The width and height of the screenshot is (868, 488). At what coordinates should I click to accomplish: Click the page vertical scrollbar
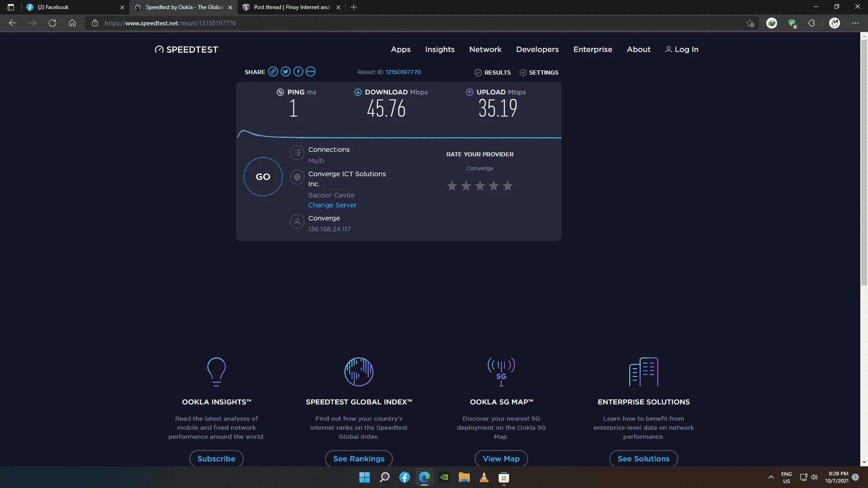tap(864, 162)
